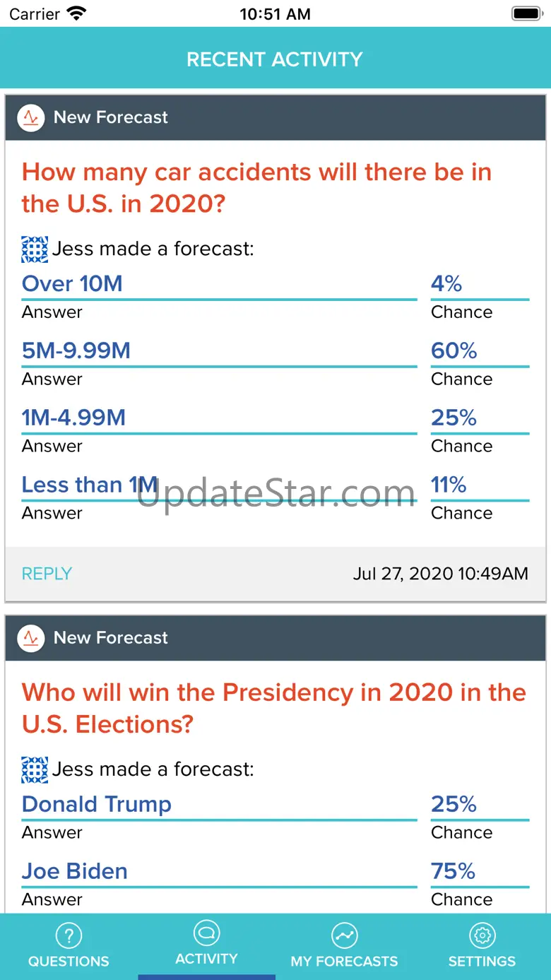This screenshot has height=980, width=551.
Task: Open Settings gear icon
Action: pyautogui.click(x=482, y=935)
